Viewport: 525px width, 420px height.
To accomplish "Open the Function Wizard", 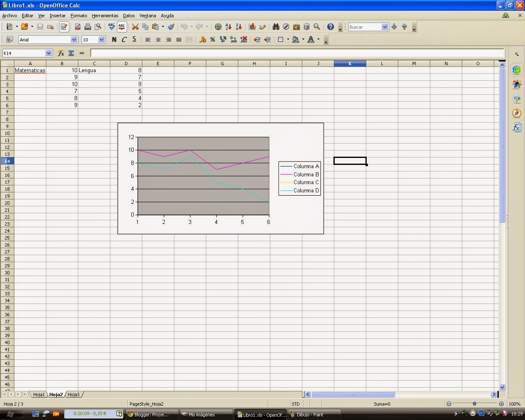I will [61, 53].
